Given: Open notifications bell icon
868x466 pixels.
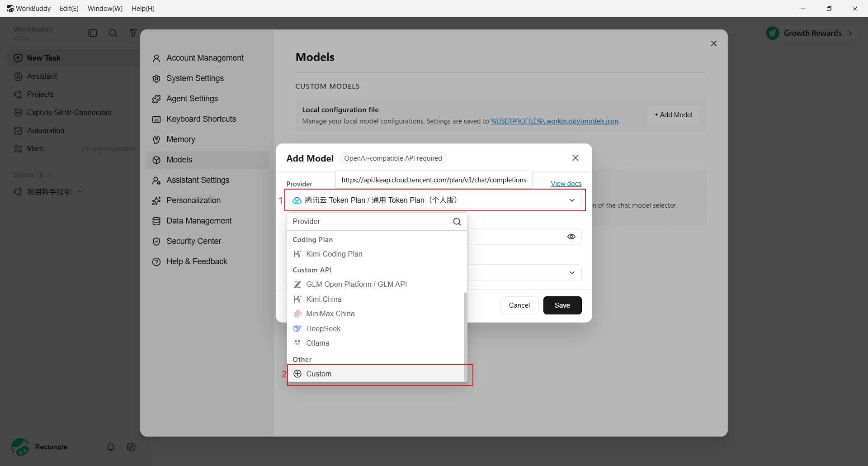Looking at the screenshot, I should click(111, 447).
